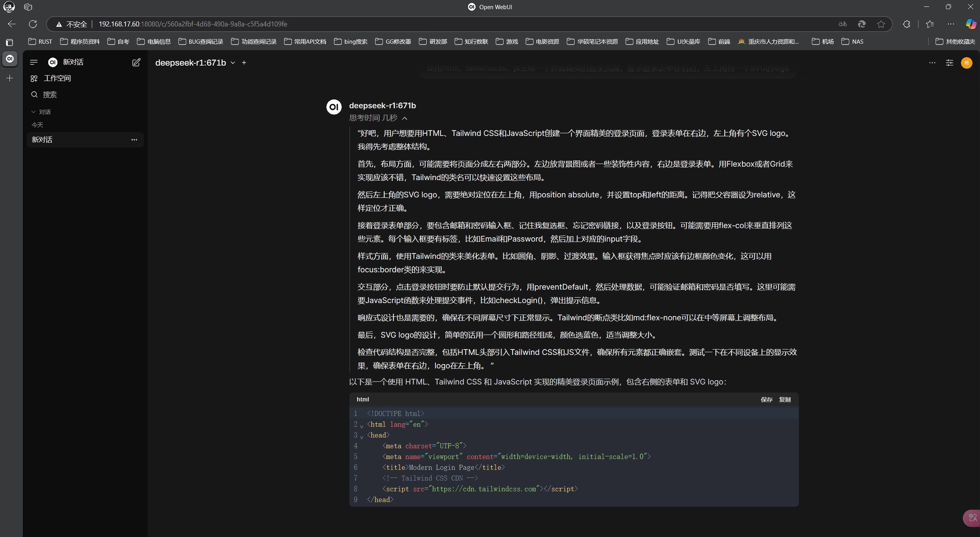This screenshot has width=980, height=537.
Task: Collapse the 思考时间 thinking section
Action: (x=378, y=118)
